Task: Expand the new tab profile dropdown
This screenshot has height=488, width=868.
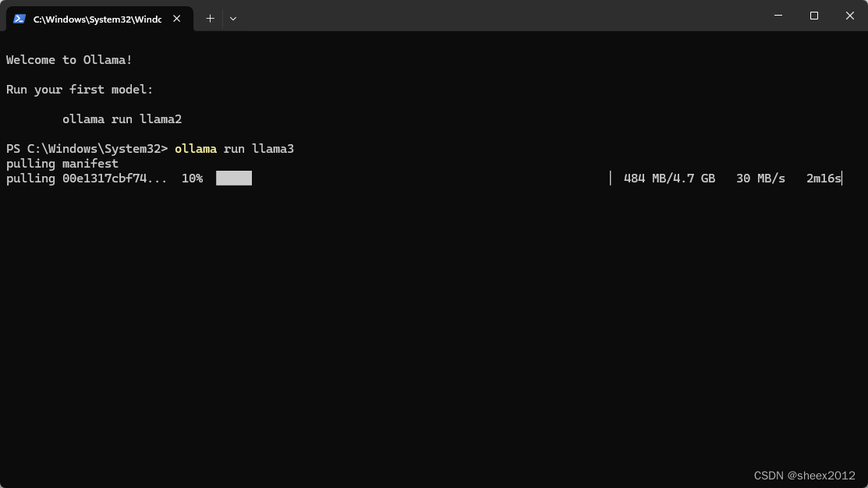Action: pyautogui.click(x=233, y=19)
